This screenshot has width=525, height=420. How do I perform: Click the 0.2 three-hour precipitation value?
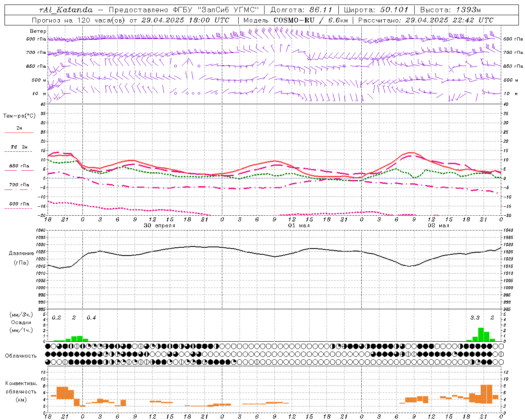57,318
